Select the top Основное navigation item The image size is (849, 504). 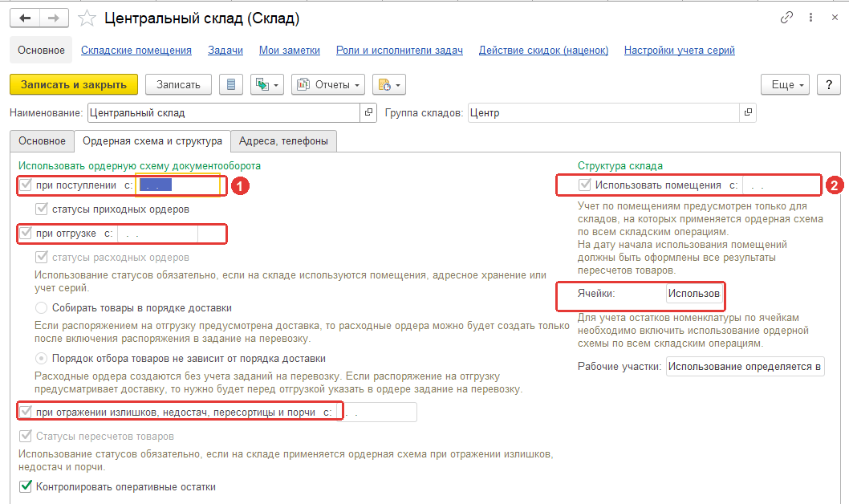(x=41, y=51)
